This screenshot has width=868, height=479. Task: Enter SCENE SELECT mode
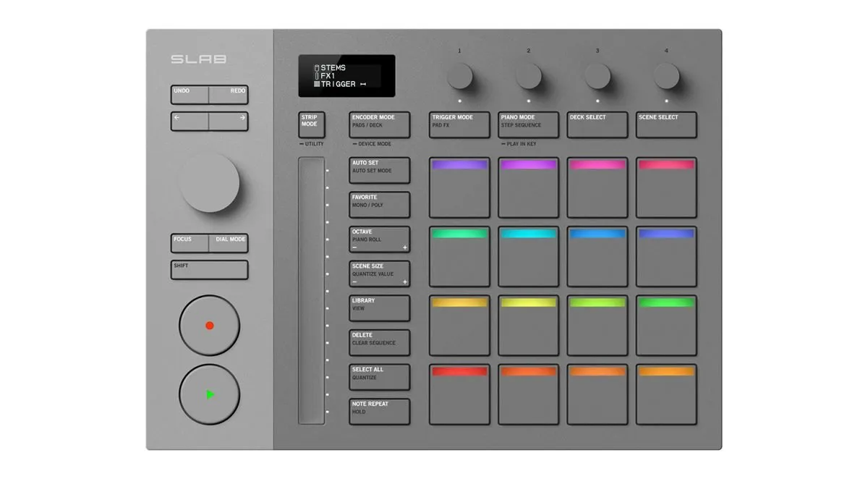(665, 124)
